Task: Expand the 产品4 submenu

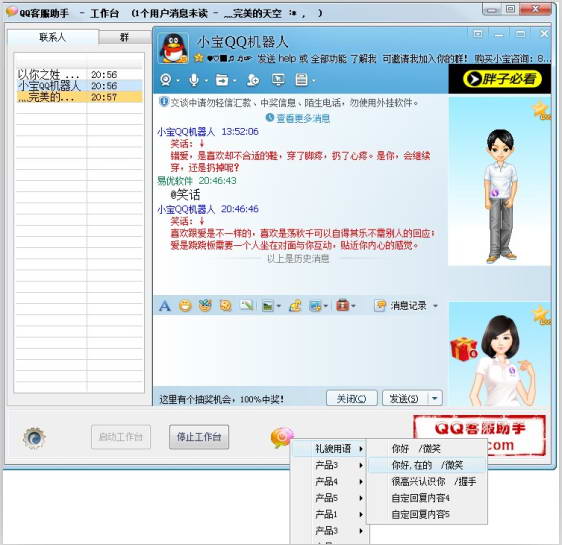Action: 329,482
